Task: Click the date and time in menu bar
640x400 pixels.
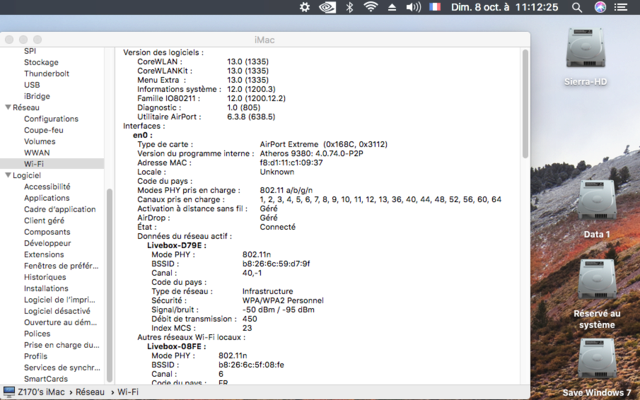Action: 504,7
